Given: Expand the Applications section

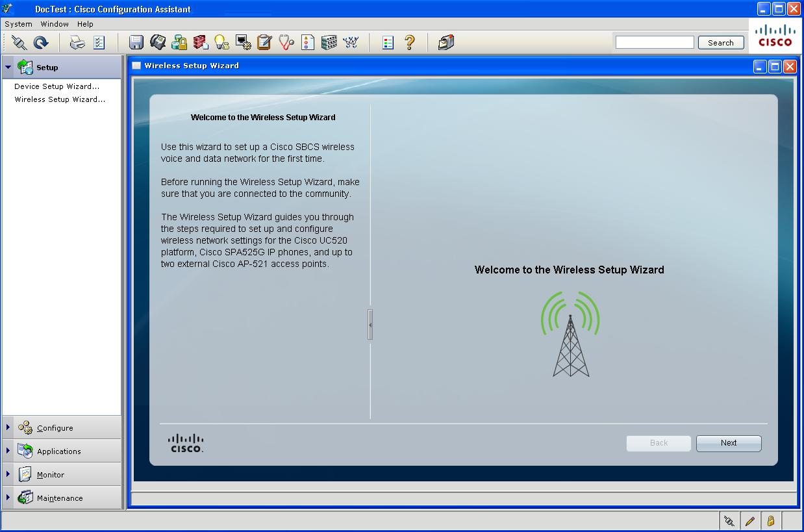Looking at the screenshot, I should tap(8, 451).
